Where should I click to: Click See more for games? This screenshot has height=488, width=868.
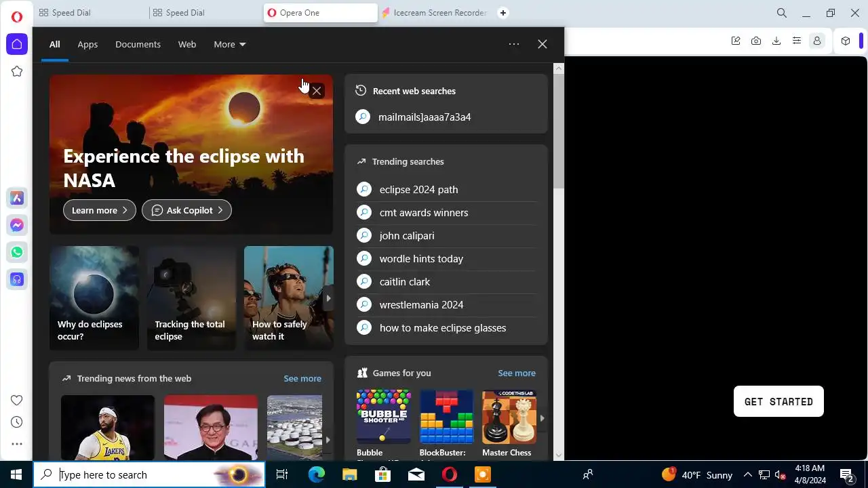517,373
